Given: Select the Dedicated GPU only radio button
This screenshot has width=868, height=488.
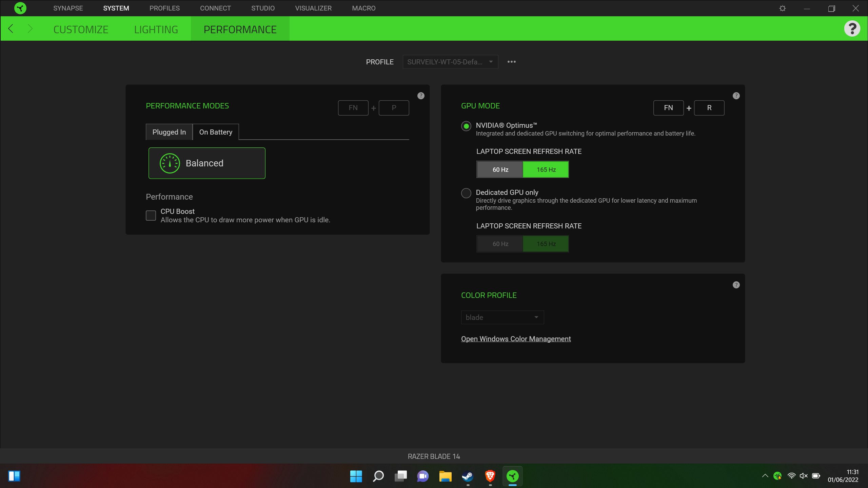Looking at the screenshot, I should (x=466, y=193).
